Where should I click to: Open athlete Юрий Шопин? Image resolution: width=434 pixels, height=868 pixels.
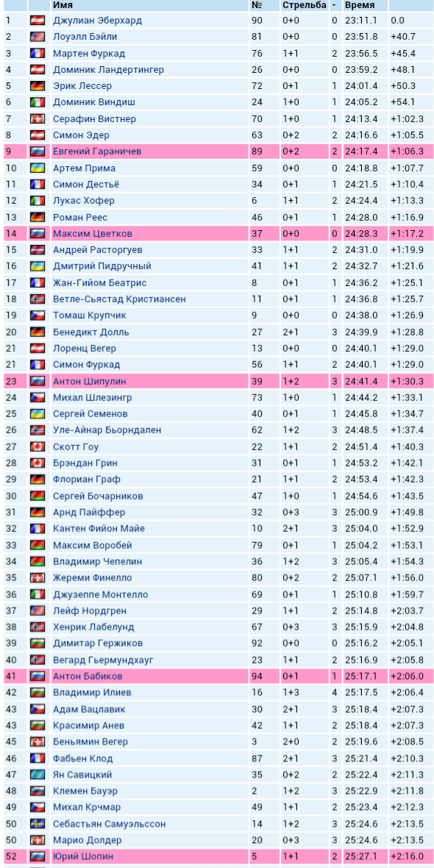click(x=83, y=857)
